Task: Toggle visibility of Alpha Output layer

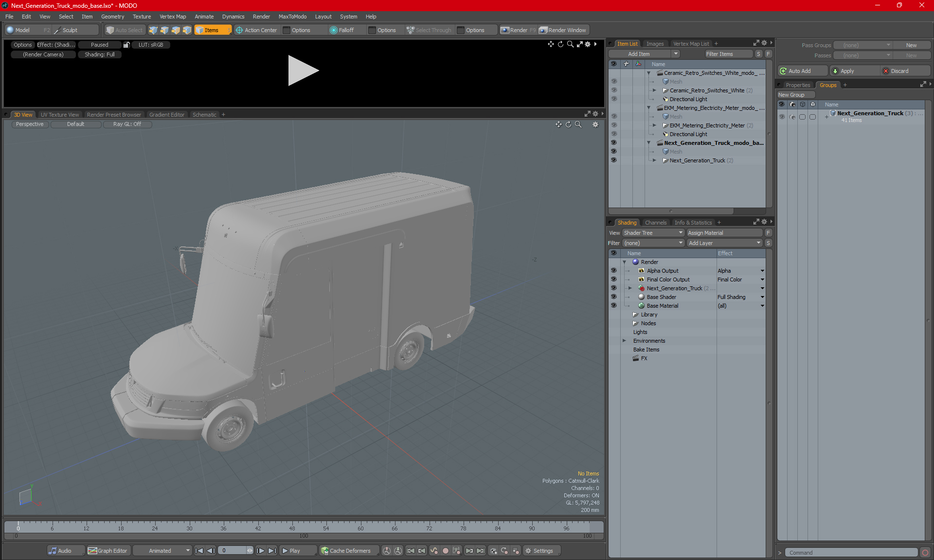Action: (x=614, y=271)
